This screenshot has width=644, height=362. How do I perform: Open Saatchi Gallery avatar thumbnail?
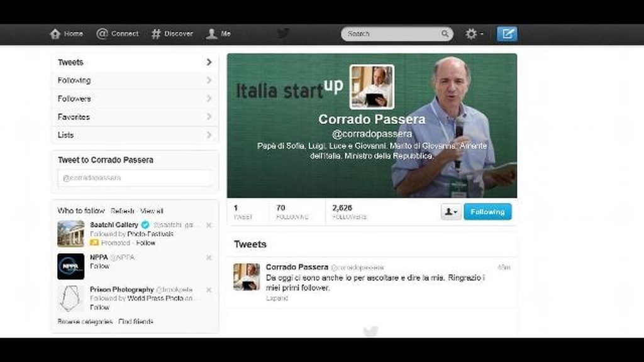coord(70,234)
